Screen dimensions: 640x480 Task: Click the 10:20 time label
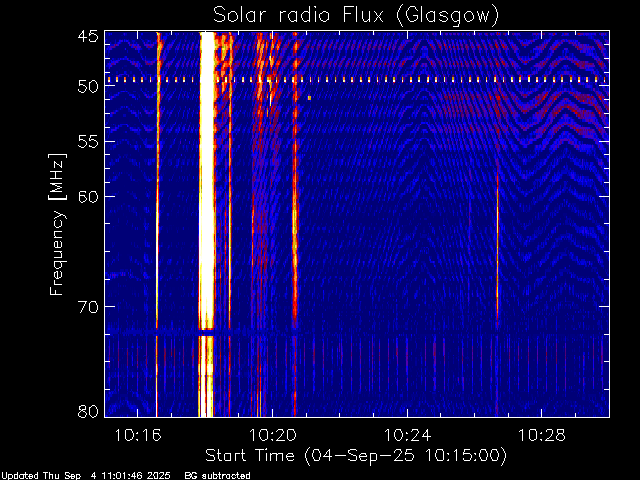tap(273, 435)
